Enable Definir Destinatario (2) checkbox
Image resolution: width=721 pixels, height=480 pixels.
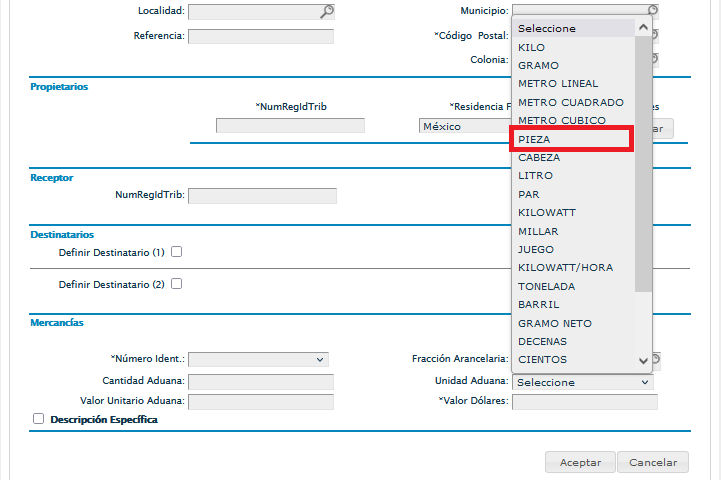[x=176, y=284]
